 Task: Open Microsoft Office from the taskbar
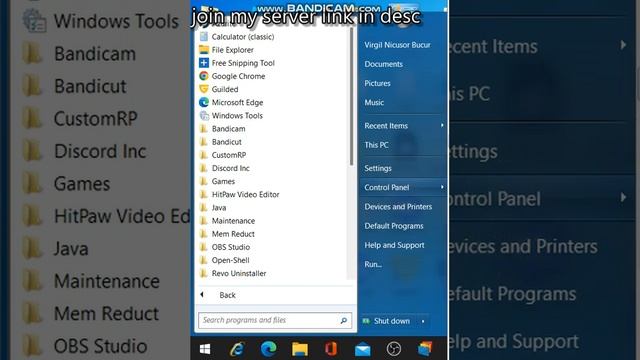(x=331, y=349)
